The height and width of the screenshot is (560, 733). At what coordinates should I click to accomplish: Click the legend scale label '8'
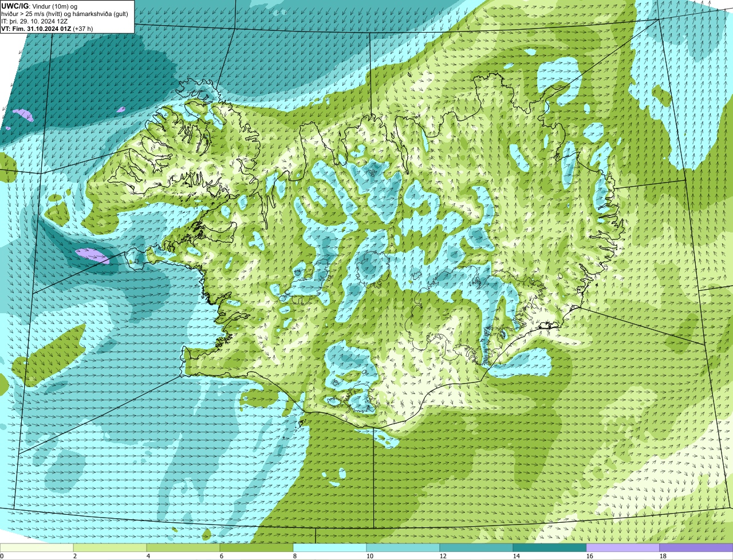pos(295,556)
